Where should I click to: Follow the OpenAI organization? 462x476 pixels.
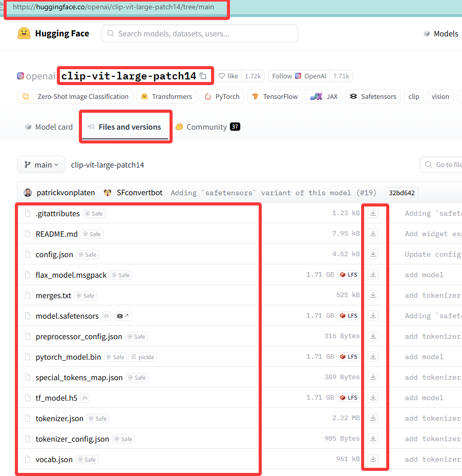tap(299, 76)
